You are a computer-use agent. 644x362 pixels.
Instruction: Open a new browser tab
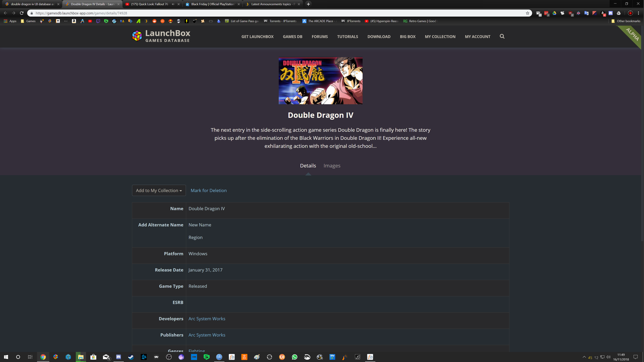[308, 4]
